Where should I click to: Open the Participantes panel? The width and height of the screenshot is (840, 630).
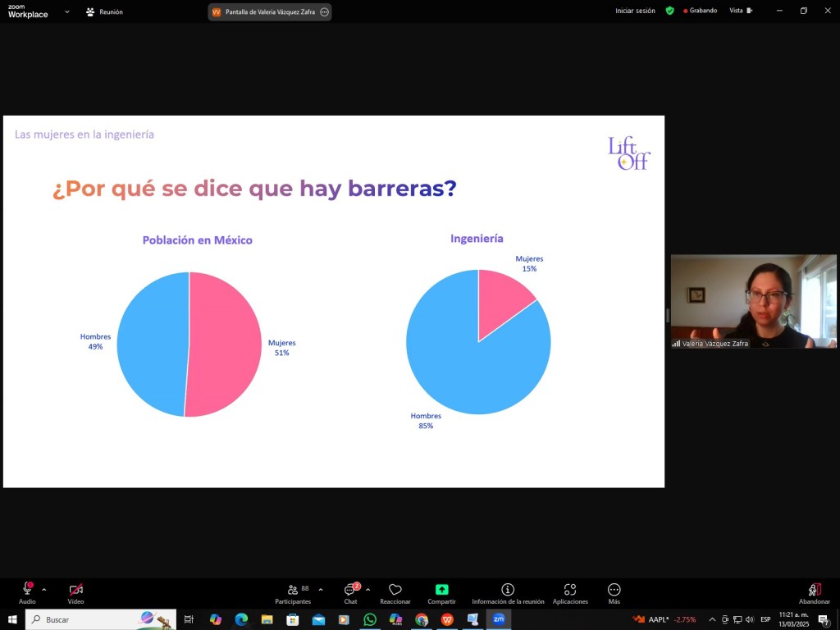pyautogui.click(x=293, y=590)
